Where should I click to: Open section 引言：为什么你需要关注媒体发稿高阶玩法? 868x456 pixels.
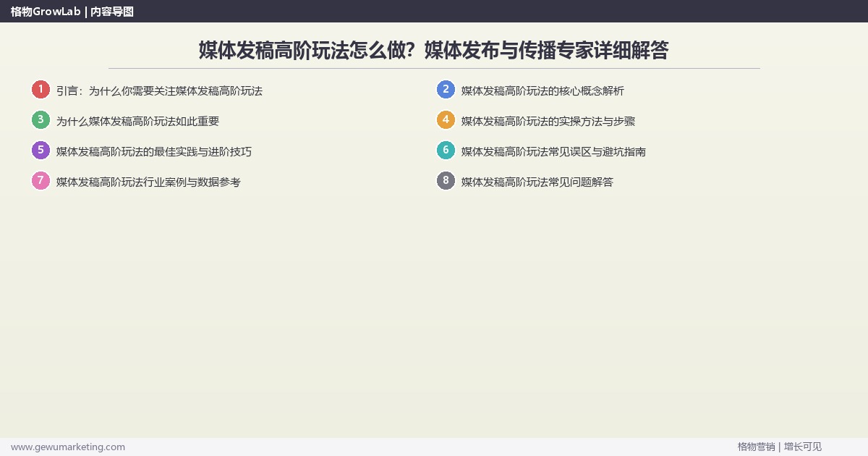[159, 91]
